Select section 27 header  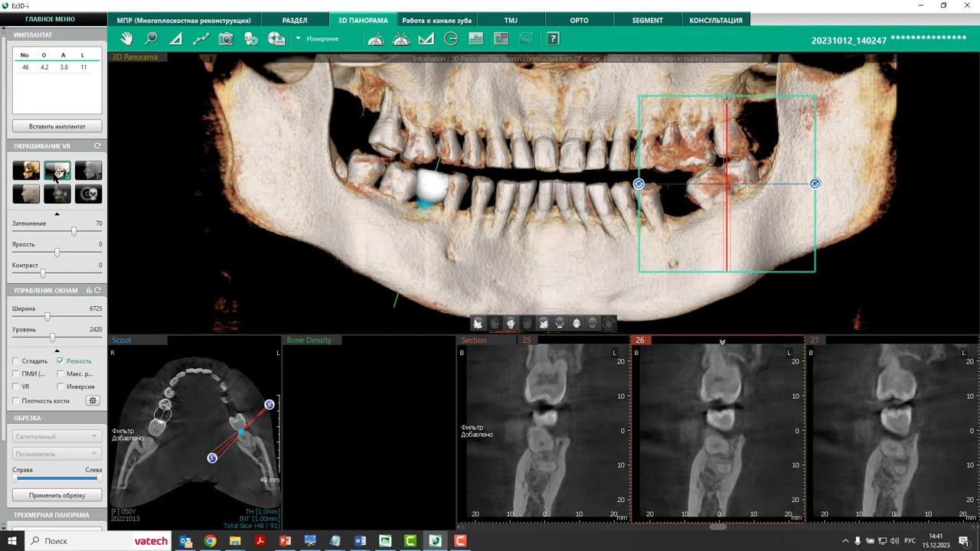pyautogui.click(x=814, y=340)
